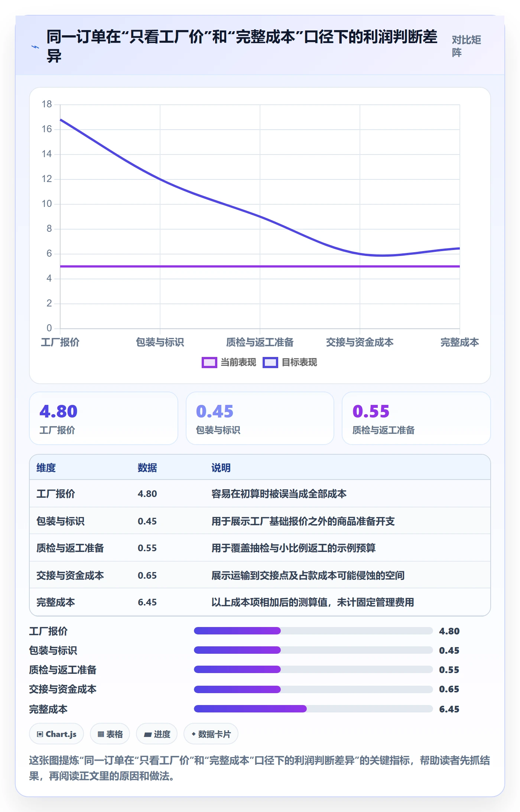
Task: Click the 对比矩阵 label in header
Action: [x=466, y=46]
